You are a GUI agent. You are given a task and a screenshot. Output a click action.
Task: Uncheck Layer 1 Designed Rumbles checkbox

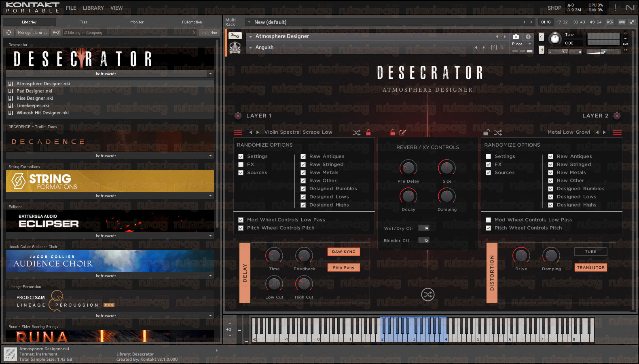click(x=303, y=189)
